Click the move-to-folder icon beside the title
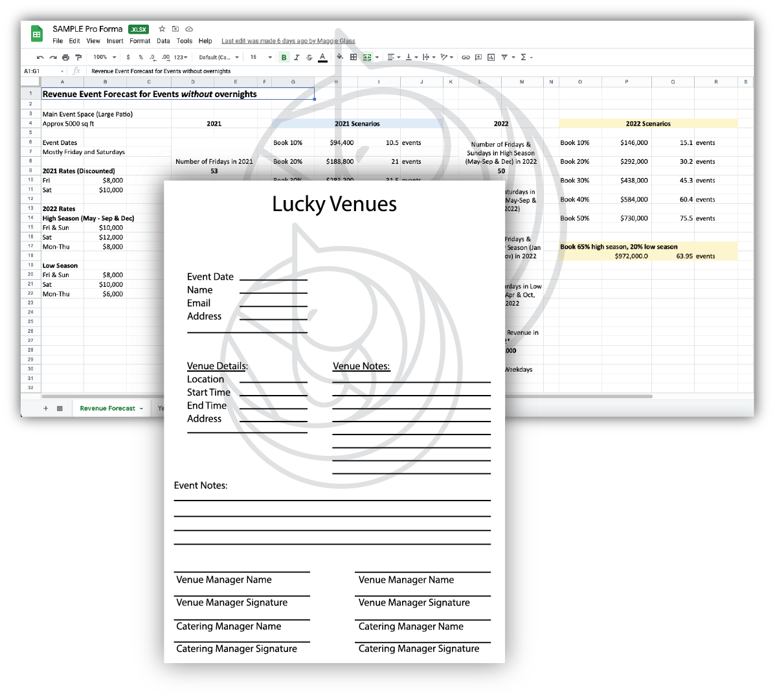This screenshot has height=700, width=775. 175,28
